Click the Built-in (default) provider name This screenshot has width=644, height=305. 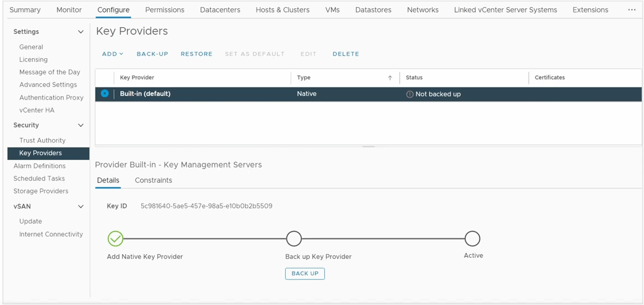tap(145, 94)
